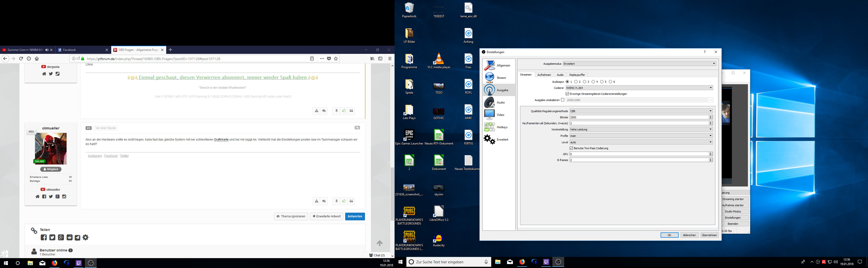Expand the Codierer NVENC H.264 dropdown
Viewport: 868px width, 268px height.
639,88
